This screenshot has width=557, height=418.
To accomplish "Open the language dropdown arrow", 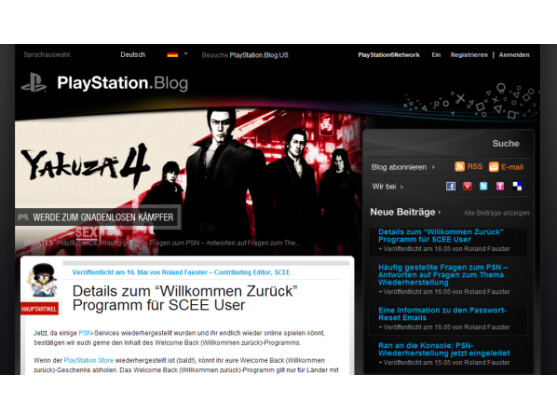I will (185, 54).
